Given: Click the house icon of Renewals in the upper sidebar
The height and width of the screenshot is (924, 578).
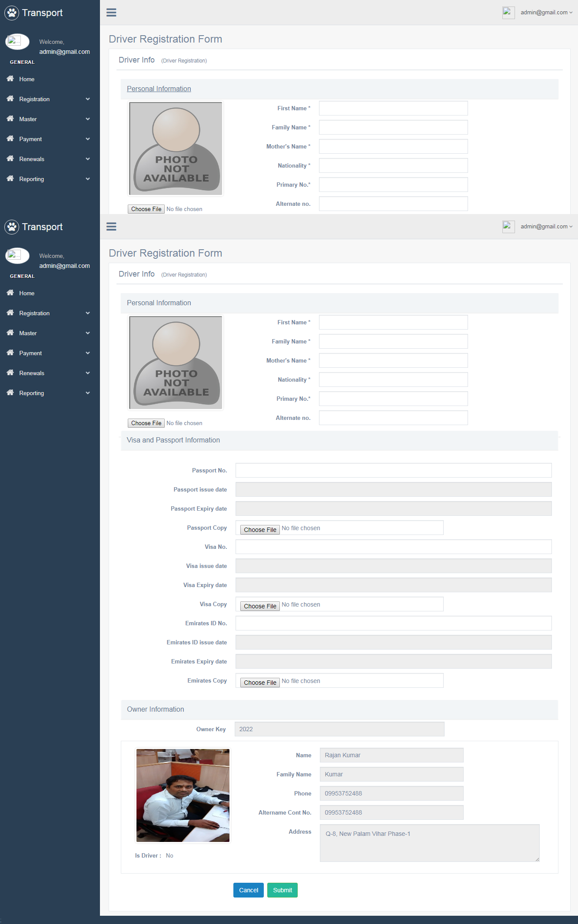Looking at the screenshot, I should coord(10,158).
